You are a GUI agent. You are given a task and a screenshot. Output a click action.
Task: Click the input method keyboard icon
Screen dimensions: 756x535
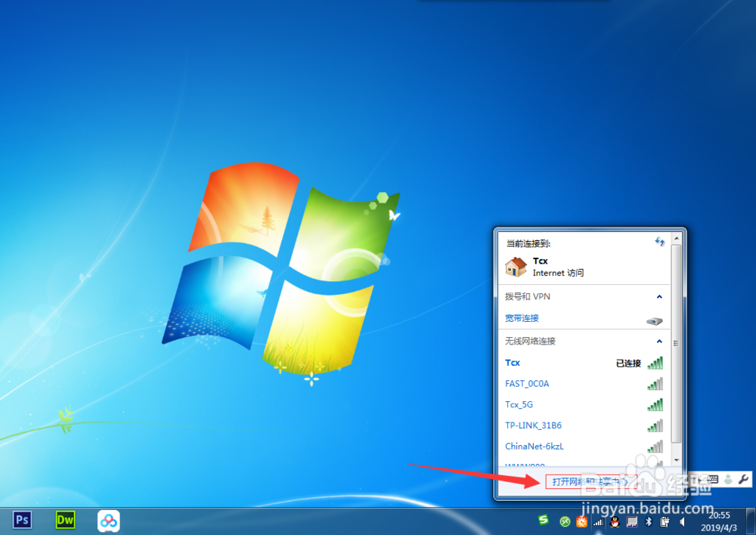pos(713,479)
